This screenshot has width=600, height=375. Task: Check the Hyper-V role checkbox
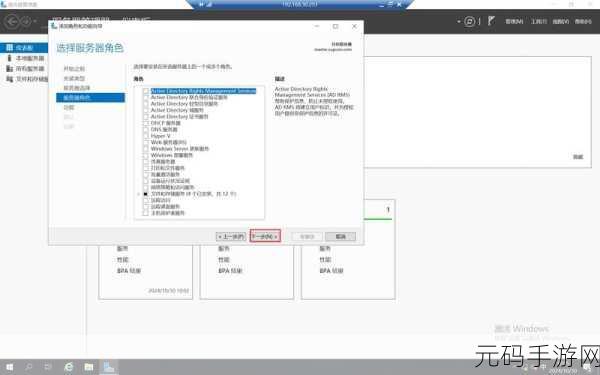pyautogui.click(x=146, y=136)
